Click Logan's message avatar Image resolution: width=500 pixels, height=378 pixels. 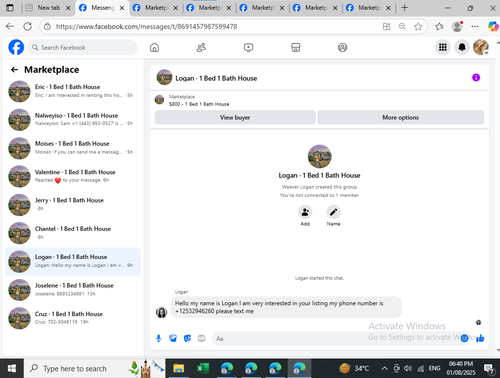point(161,312)
